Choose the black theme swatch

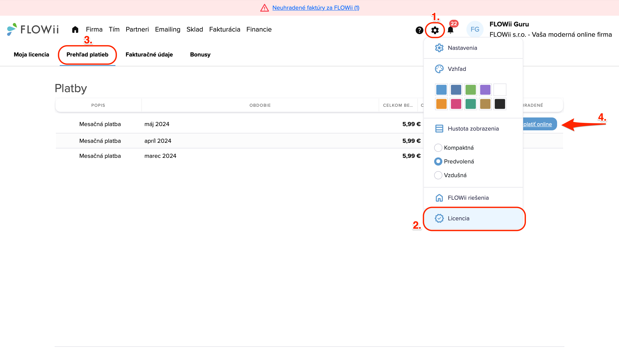pyautogui.click(x=500, y=104)
